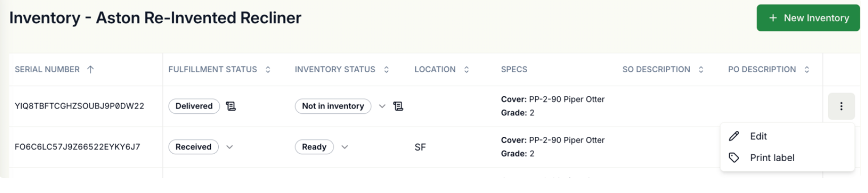Expand the Not in inventory status dropdown
The image size is (868, 193).
point(382,106)
